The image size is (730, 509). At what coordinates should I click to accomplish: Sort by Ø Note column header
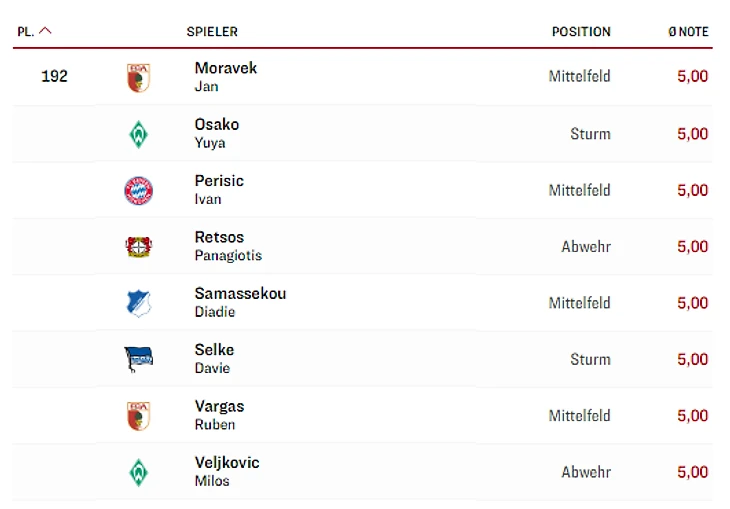coord(688,32)
